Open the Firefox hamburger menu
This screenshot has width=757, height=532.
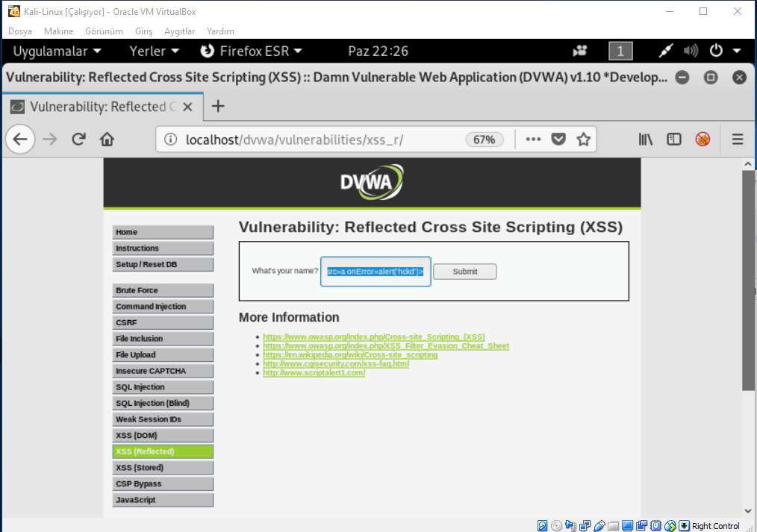[738, 140]
